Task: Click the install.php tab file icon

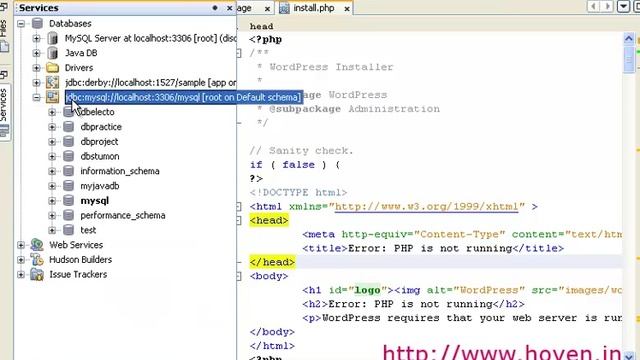Action: tap(284, 8)
